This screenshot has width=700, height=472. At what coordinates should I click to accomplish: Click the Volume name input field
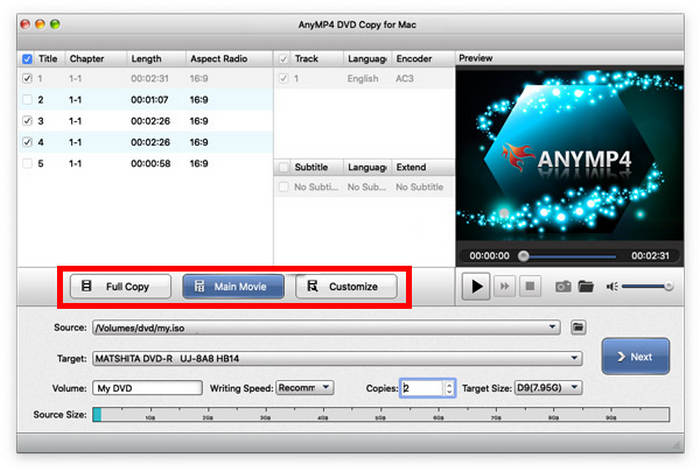(147, 388)
